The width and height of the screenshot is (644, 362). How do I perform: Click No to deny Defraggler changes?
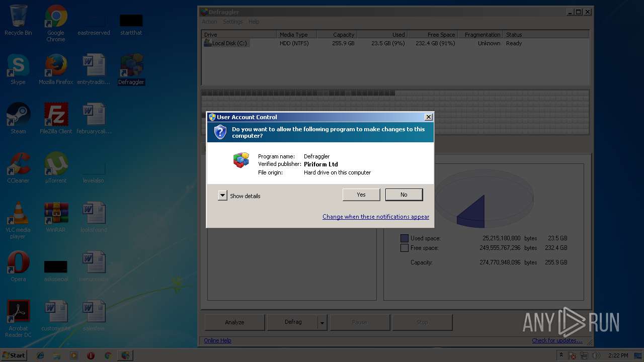[404, 195]
